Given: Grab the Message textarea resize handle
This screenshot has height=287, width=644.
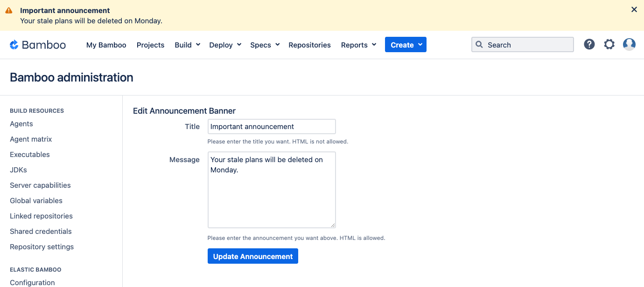Looking at the screenshot, I should click(333, 225).
